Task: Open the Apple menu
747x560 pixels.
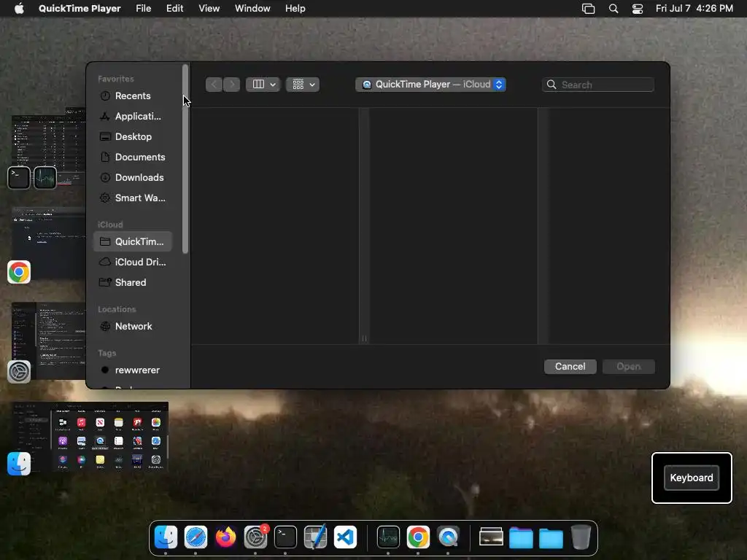Action: 19,9
